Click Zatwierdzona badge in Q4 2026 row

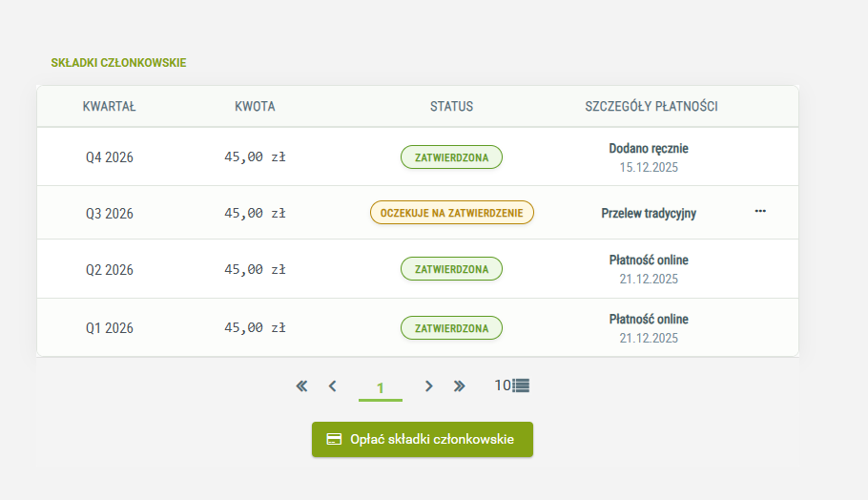coord(451,157)
